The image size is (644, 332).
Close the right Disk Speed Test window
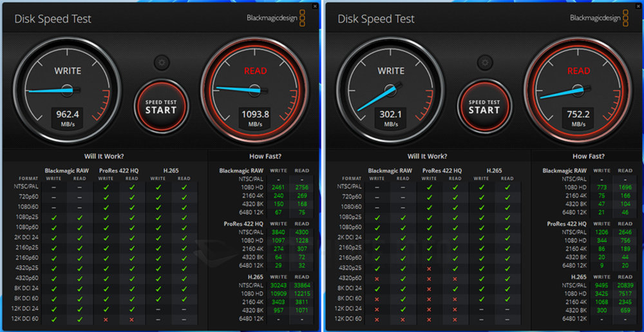click(x=638, y=6)
